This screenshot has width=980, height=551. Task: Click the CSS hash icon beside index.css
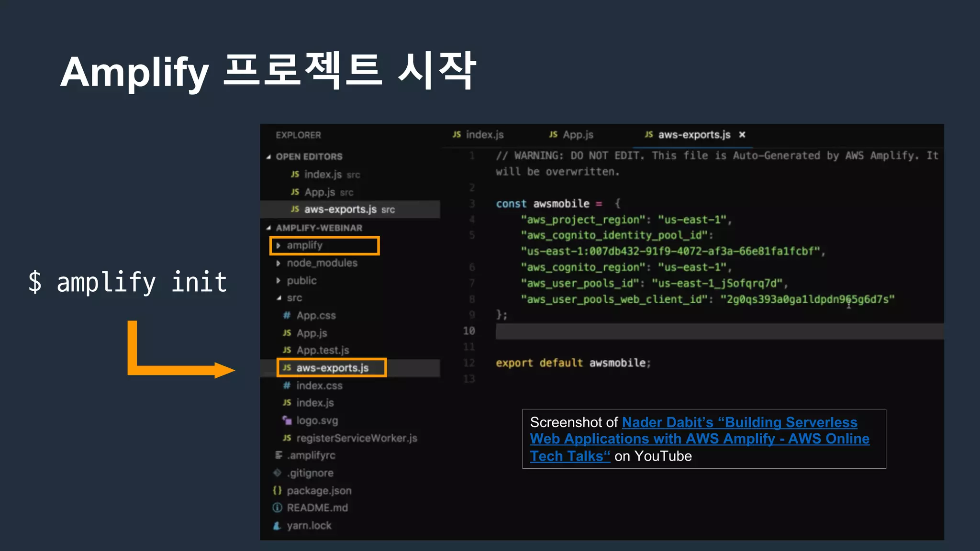coord(287,386)
